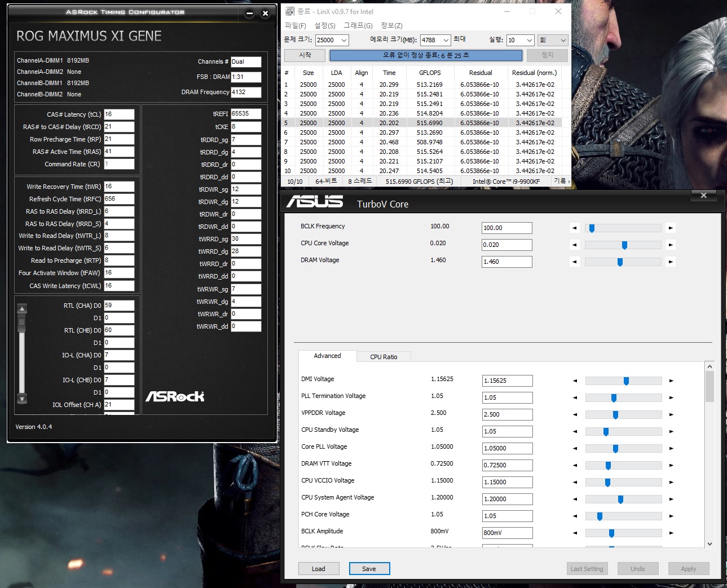Click the Load button in TurboV Core
This screenshot has width=727, height=588.
pyautogui.click(x=319, y=569)
